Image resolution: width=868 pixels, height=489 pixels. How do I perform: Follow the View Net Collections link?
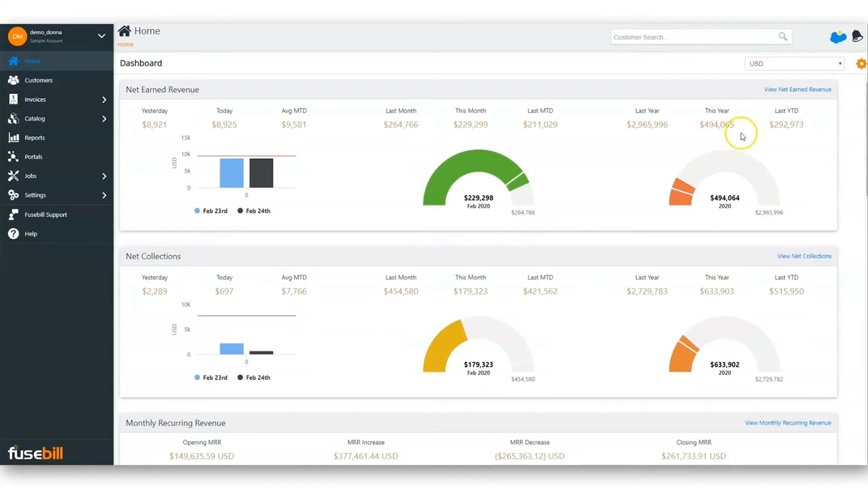point(804,256)
